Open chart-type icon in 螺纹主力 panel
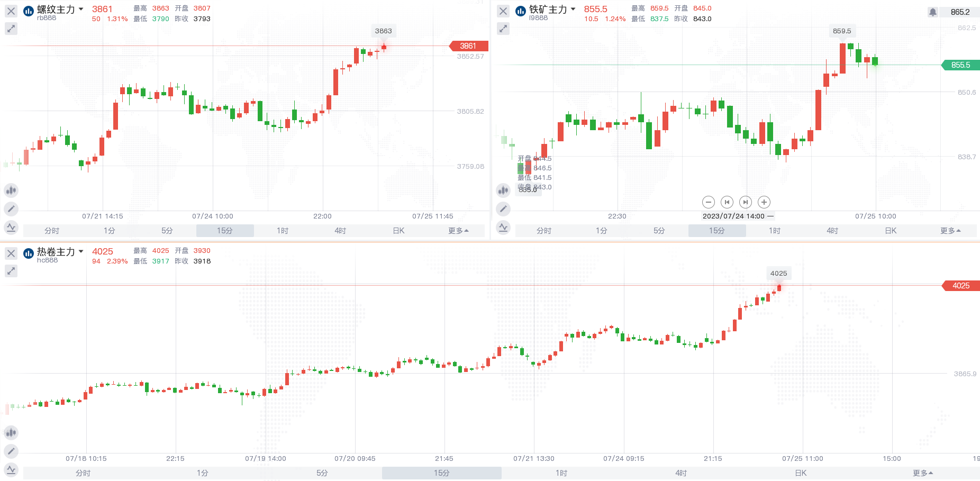The height and width of the screenshot is (481, 980). pyautogui.click(x=11, y=190)
